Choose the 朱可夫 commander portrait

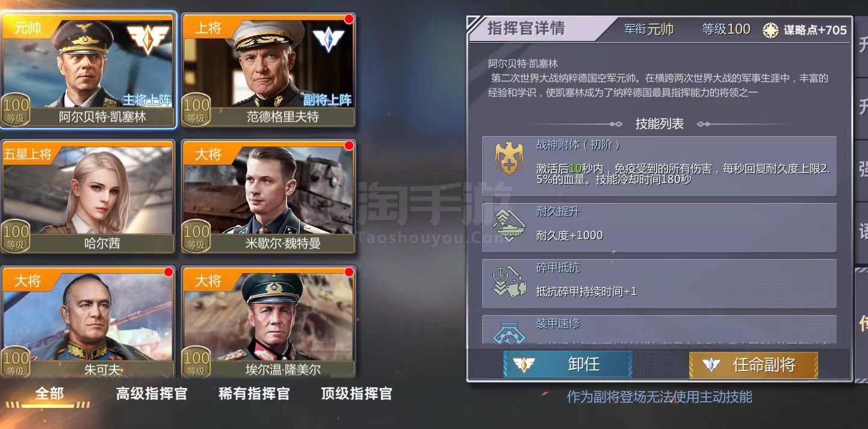click(x=88, y=322)
